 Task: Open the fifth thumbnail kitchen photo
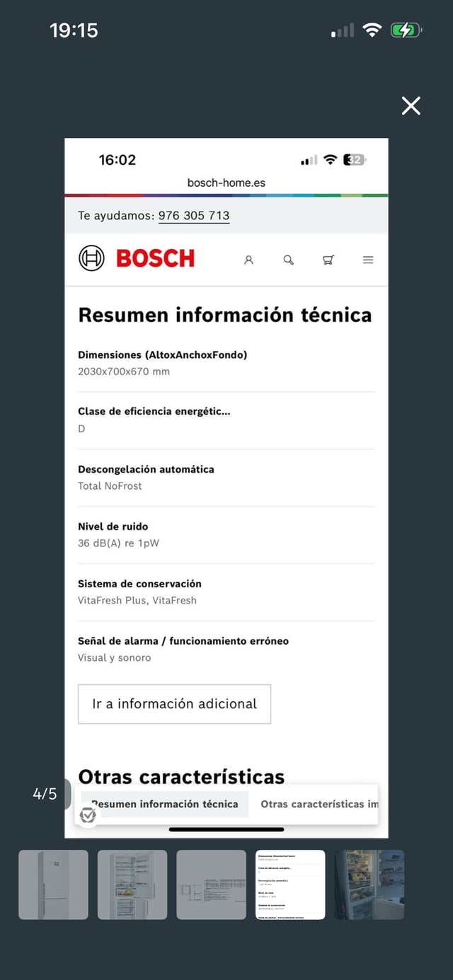(369, 884)
